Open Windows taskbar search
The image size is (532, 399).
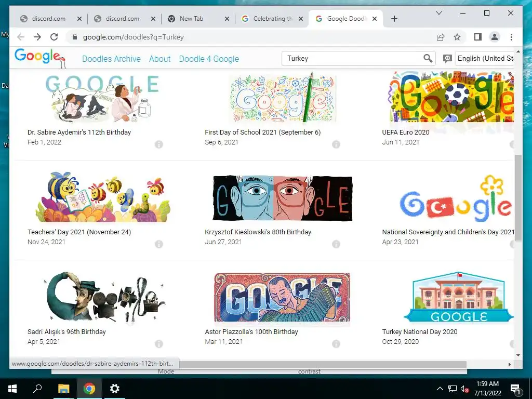pos(37,388)
